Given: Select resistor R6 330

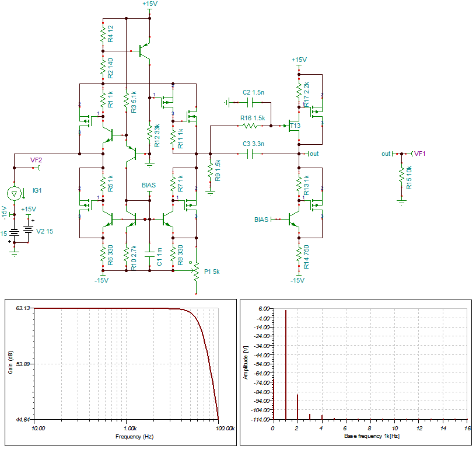Looking at the screenshot, I should pyautogui.click(x=103, y=255).
